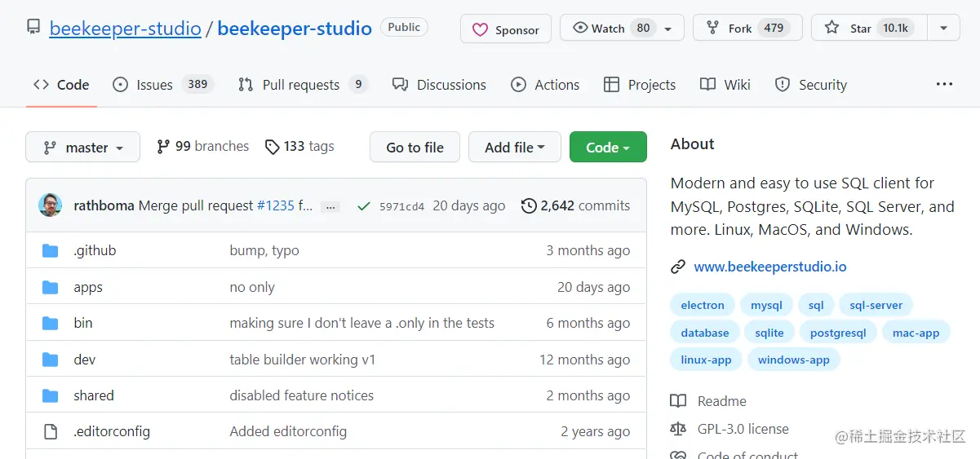Open 'table builder working v1' commit message
This screenshot has width=980, height=459.
click(x=303, y=360)
